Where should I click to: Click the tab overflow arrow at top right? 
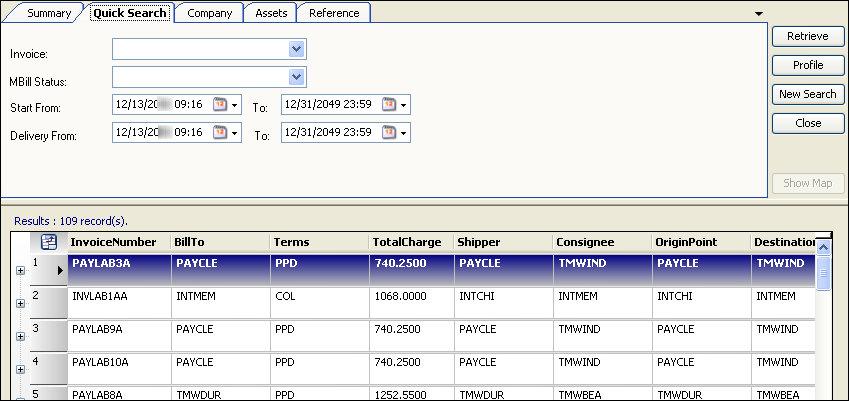tap(759, 13)
